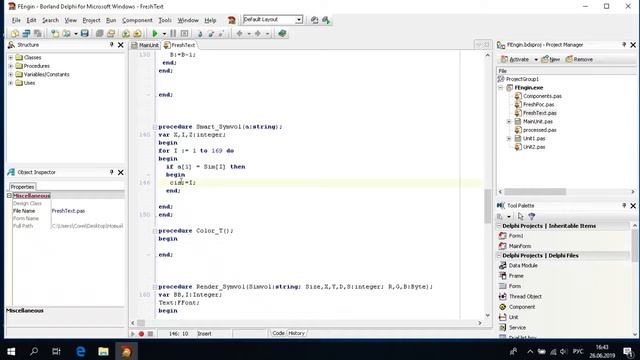Select the Code tab below the editor
The width and height of the screenshot is (640, 360).
tap(278, 333)
